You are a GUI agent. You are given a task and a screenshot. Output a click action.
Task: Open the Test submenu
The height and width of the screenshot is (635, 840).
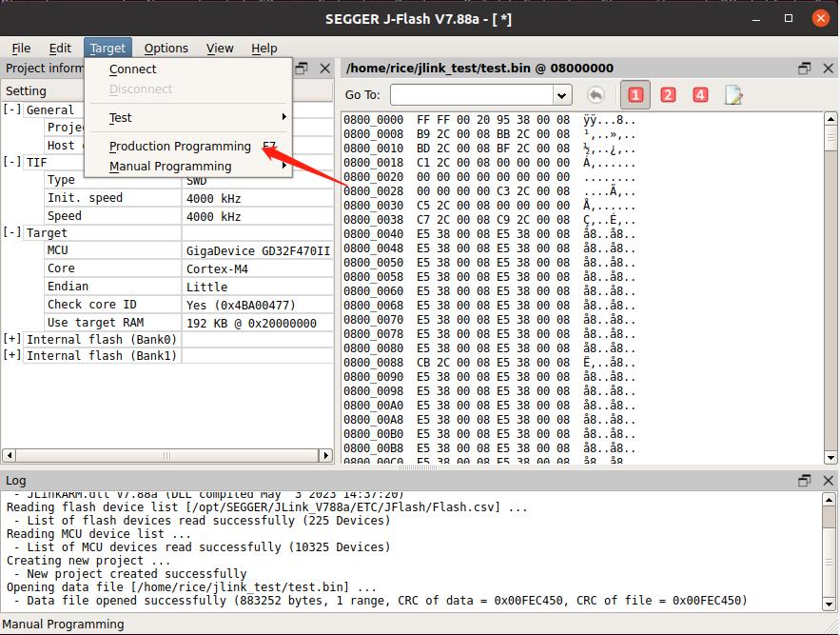point(188,117)
